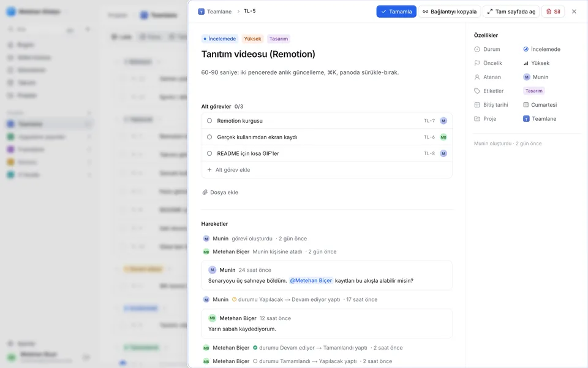Set due date Cumartesi in properties

[x=540, y=105]
